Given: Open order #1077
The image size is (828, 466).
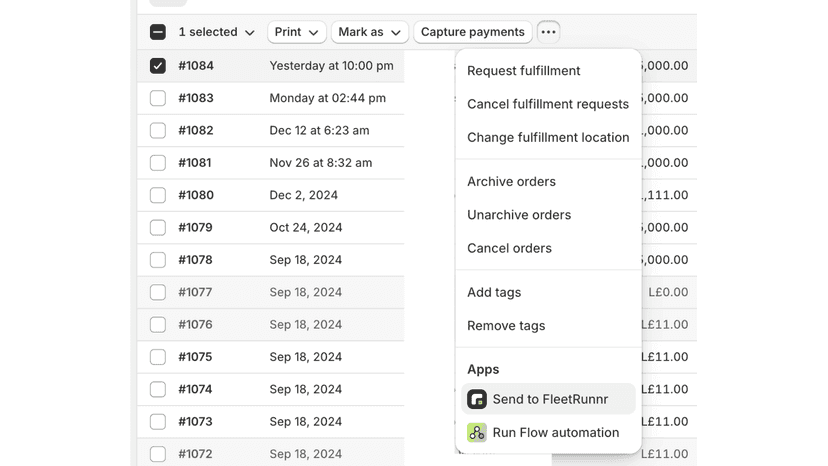Looking at the screenshot, I should coord(195,292).
